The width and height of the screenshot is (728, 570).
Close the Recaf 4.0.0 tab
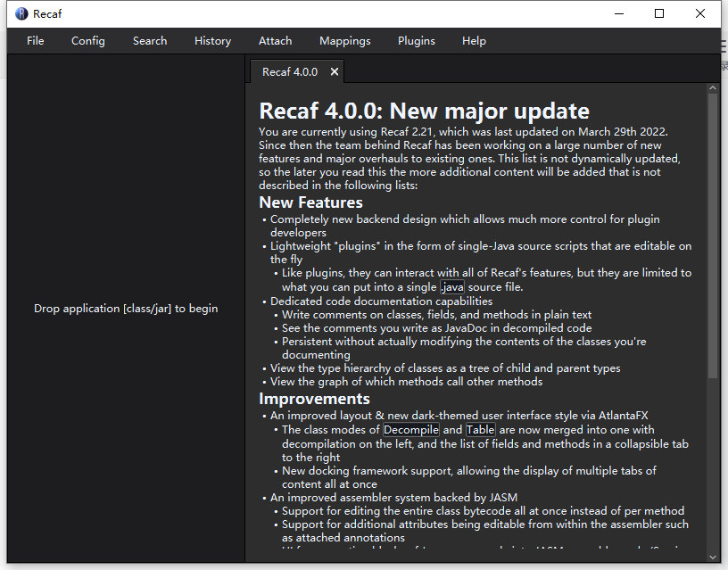pyautogui.click(x=335, y=72)
